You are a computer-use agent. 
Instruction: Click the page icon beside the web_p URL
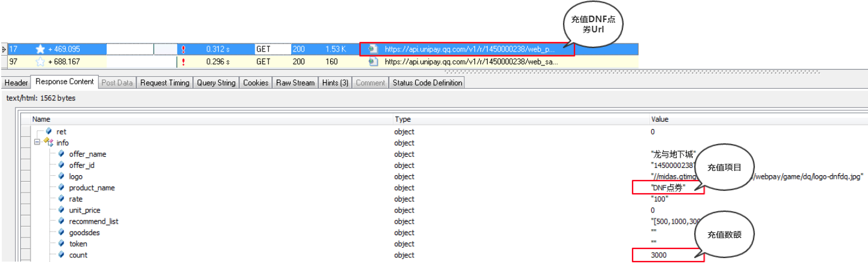tap(374, 49)
